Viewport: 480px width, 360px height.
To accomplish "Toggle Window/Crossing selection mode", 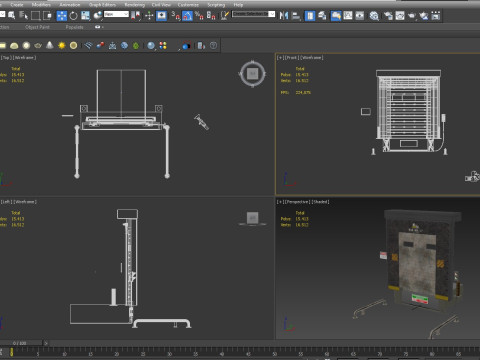I will coord(47,16).
